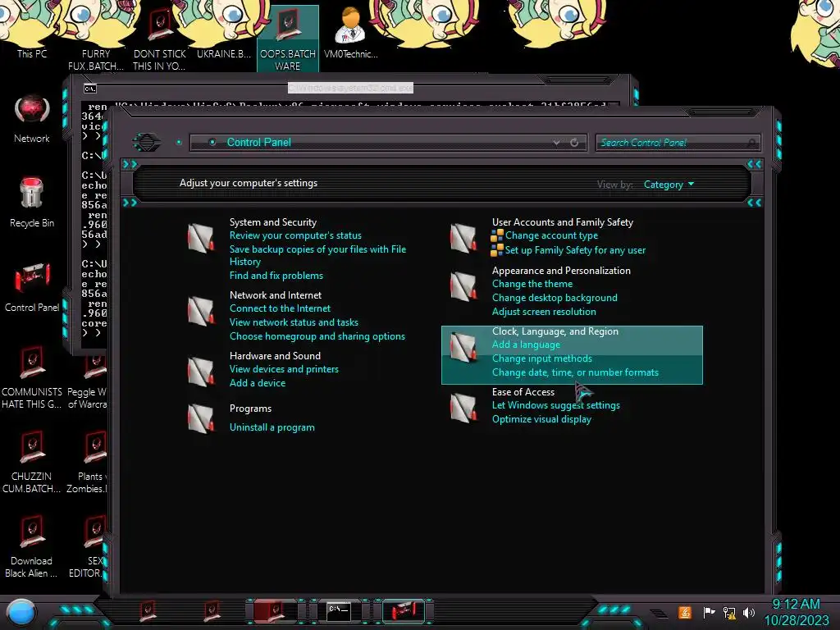Click the Control Panel address breadcrumb
This screenshot has width=840, height=630.
(x=258, y=142)
